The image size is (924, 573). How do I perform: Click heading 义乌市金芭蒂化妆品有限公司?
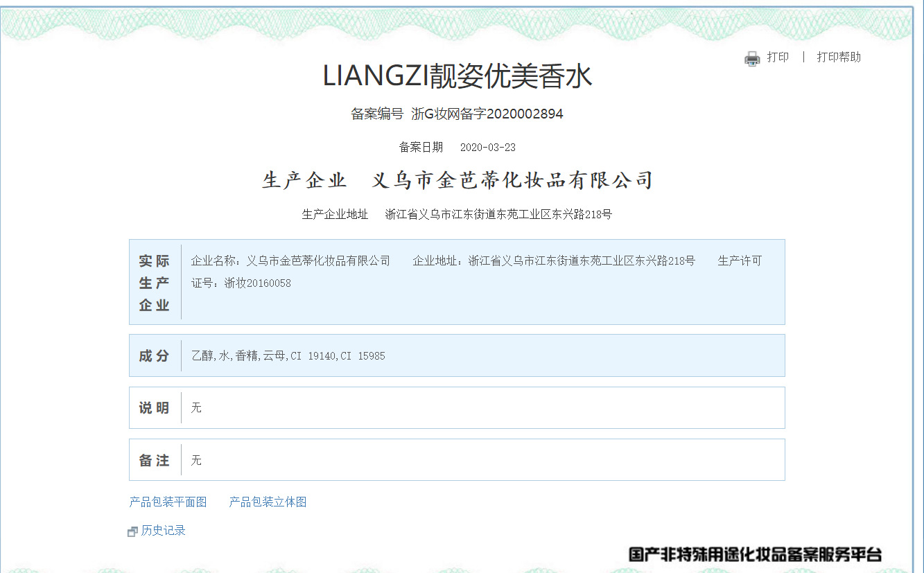(513, 181)
